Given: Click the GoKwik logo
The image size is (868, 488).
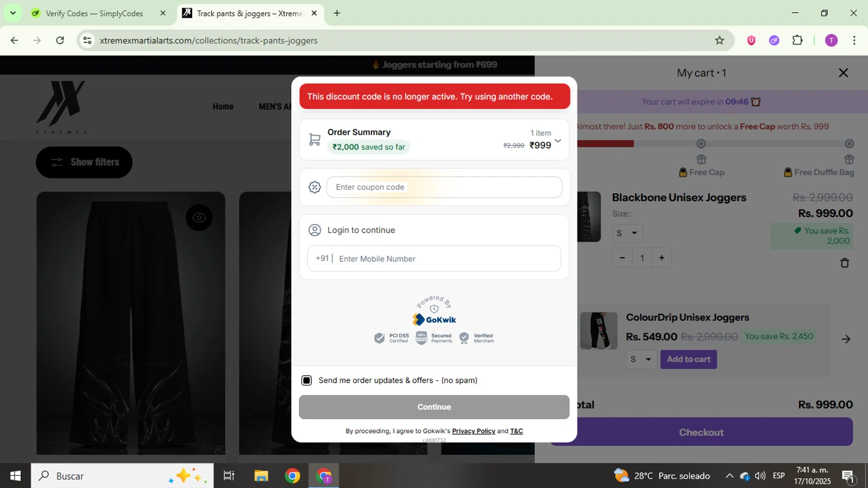Looking at the screenshot, I should coord(434,320).
